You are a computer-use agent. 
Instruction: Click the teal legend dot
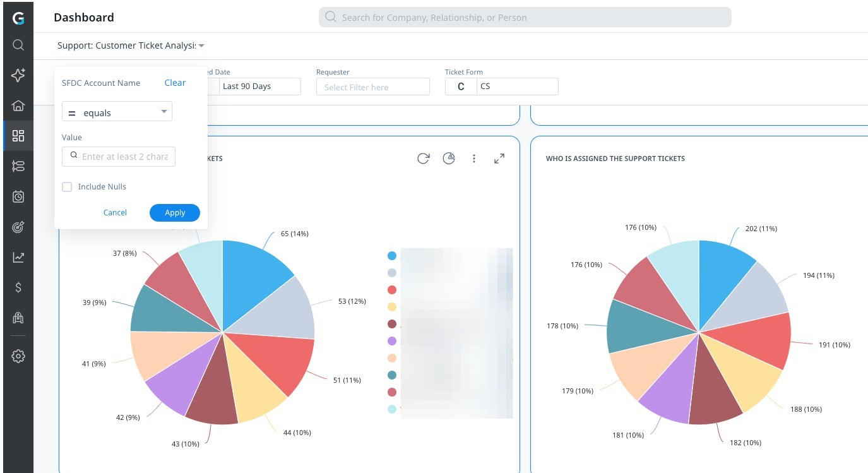391,375
